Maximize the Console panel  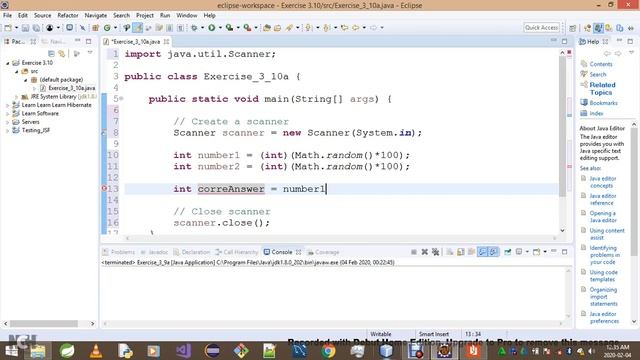pos(564,252)
